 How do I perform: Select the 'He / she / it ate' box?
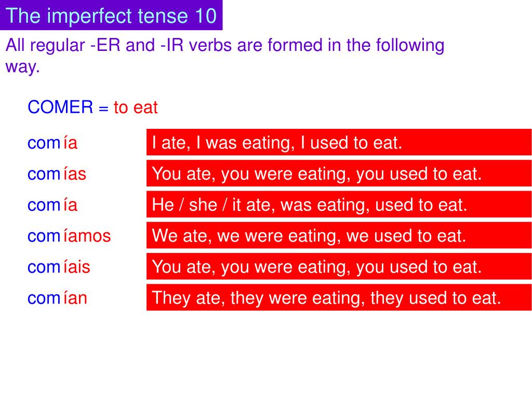point(339,204)
